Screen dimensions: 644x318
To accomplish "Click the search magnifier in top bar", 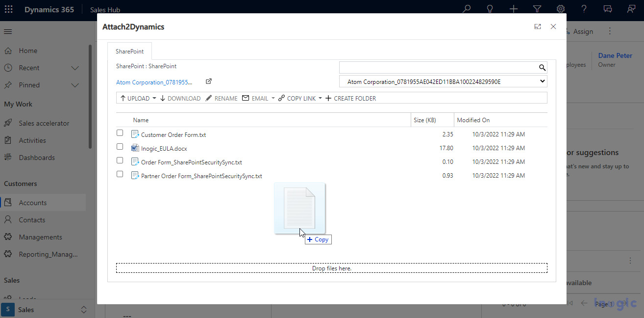I will 467,9.
